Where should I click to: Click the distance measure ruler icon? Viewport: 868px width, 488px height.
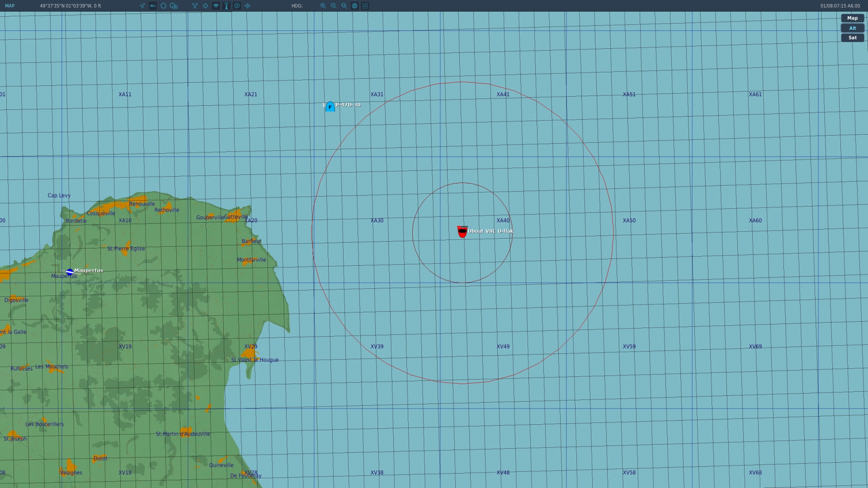coord(247,6)
